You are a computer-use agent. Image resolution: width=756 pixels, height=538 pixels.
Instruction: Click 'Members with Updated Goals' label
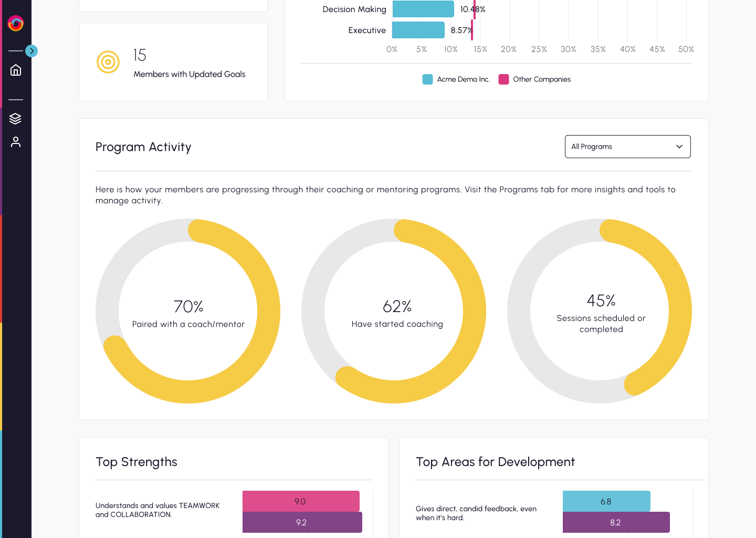(x=190, y=74)
